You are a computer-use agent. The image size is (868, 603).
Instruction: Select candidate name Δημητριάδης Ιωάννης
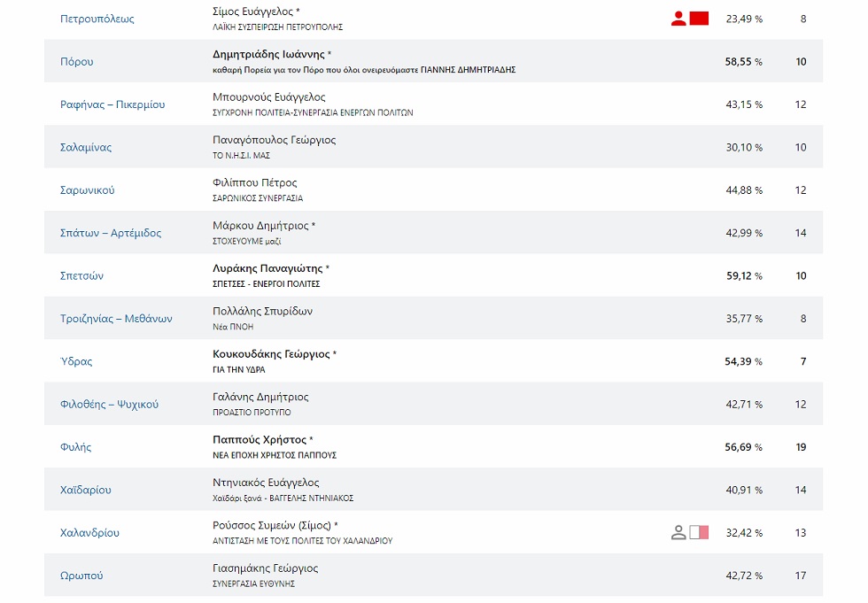coord(268,54)
